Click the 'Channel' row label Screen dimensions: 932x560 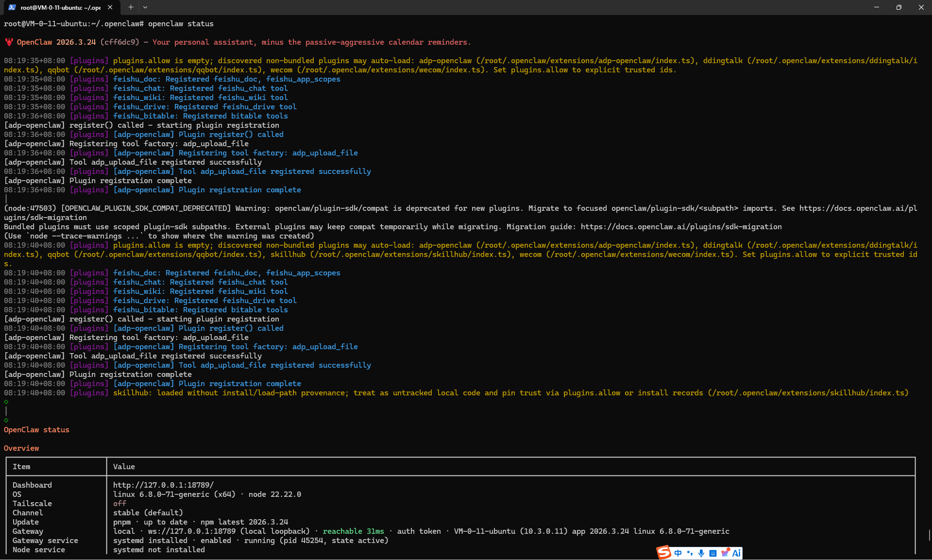coord(28,513)
